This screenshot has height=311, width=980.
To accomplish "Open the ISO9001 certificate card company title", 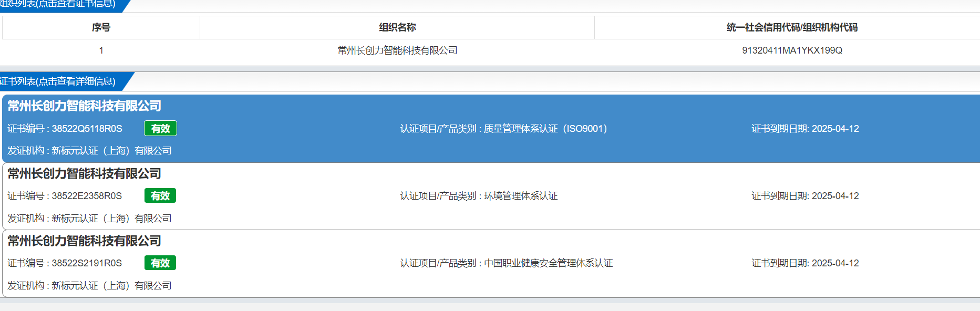I will (x=85, y=106).
